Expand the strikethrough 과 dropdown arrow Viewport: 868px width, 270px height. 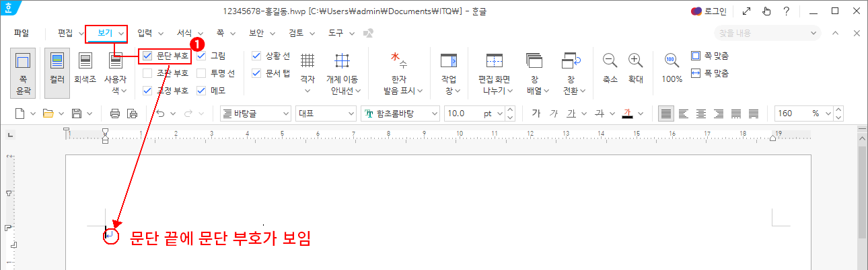click(x=612, y=114)
